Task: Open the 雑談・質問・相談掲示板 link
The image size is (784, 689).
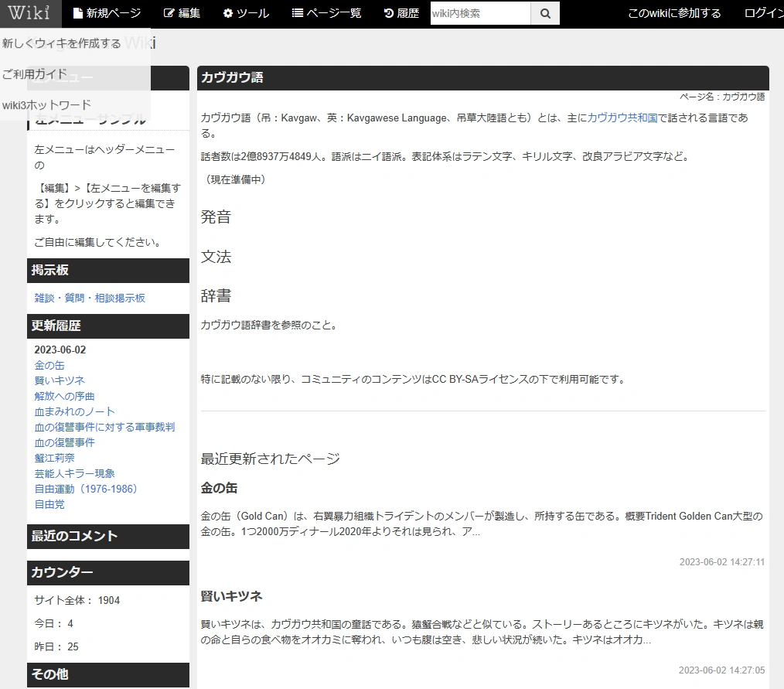Action: tap(89, 298)
